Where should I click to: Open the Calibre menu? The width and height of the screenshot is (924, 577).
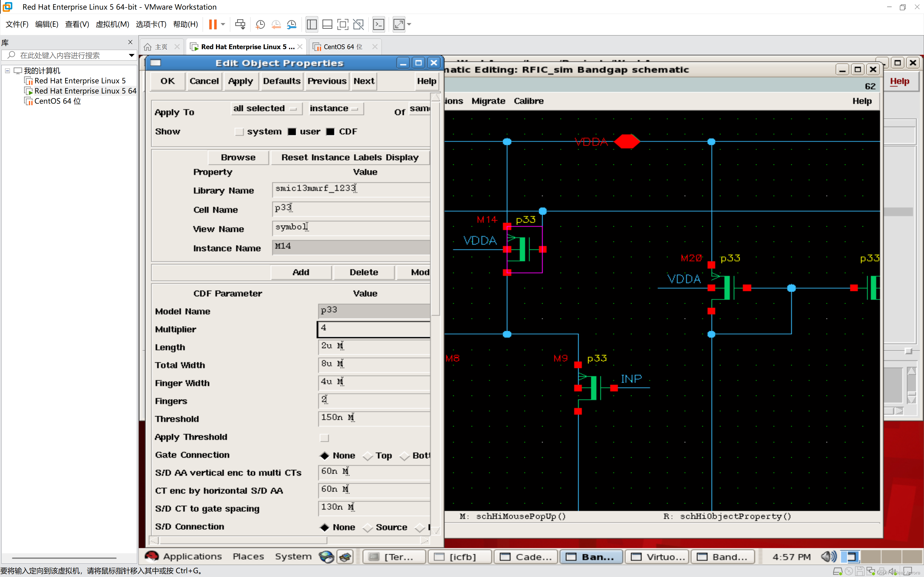coord(528,101)
